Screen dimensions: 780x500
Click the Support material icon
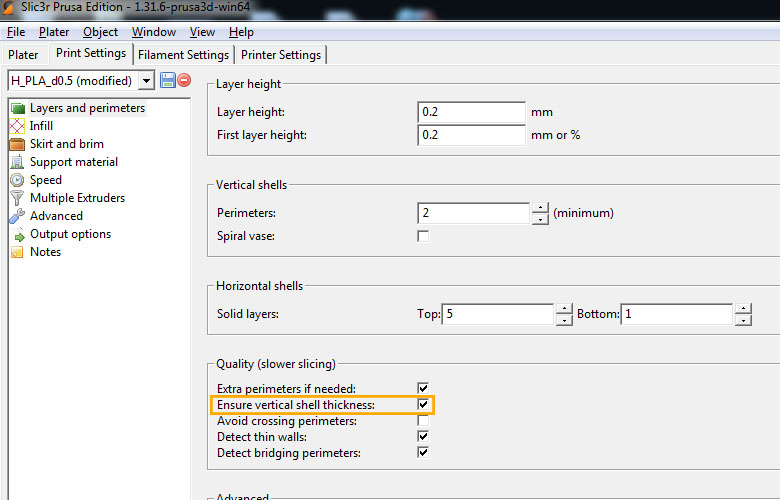(17, 162)
